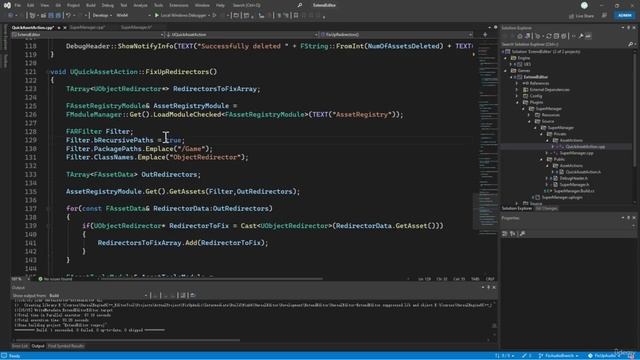Collapse the Games folder node

click(506, 71)
